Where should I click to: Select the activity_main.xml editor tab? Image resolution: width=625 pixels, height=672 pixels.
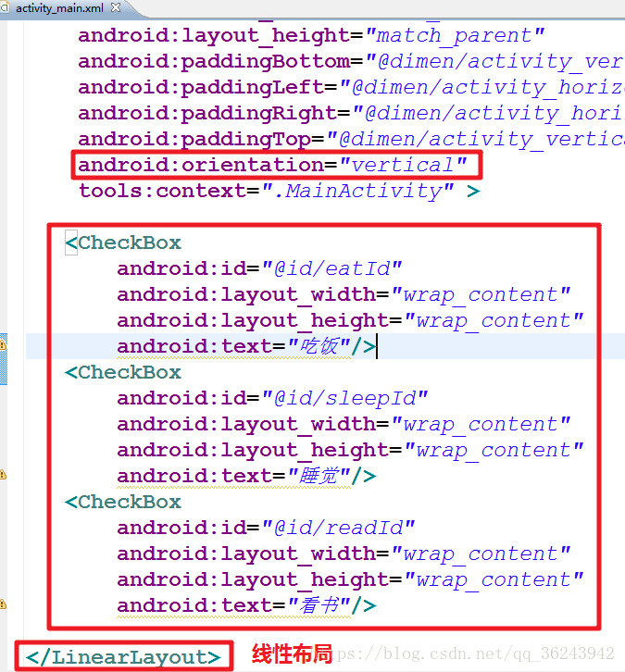[x=59, y=8]
